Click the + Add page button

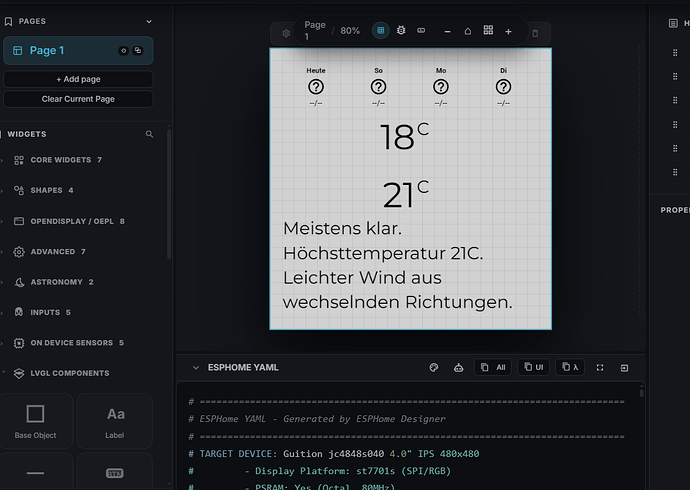click(x=78, y=79)
